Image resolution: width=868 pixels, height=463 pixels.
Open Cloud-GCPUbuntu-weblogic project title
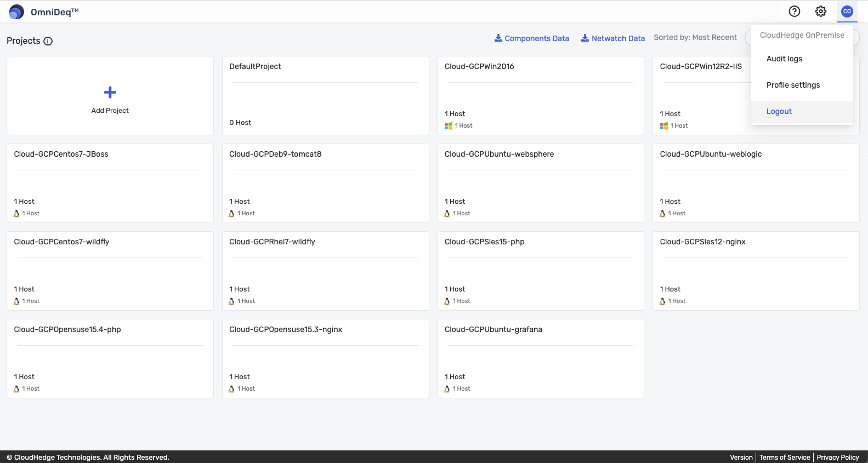[x=711, y=154]
